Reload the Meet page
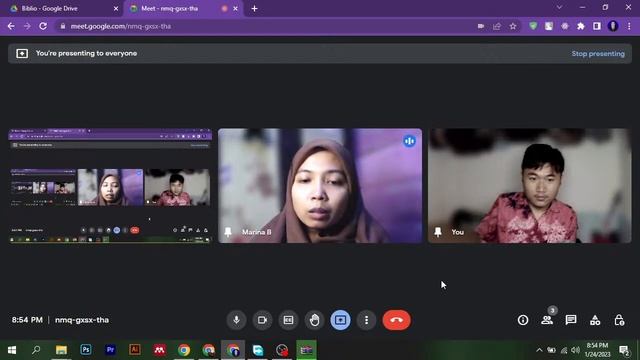640x360 pixels. (43, 26)
